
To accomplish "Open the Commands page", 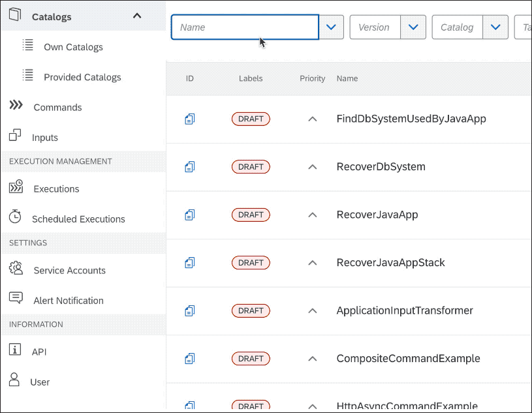I will click(57, 108).
